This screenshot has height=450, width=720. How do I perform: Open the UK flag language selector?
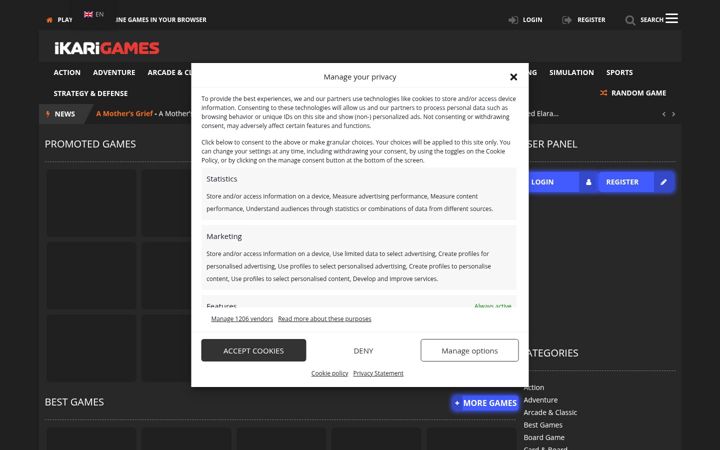click(x=94, y=14)
